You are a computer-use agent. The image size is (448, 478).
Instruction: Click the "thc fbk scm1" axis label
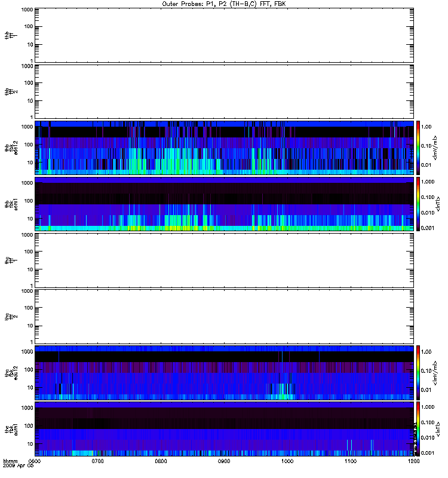click(x=11, y=429)
